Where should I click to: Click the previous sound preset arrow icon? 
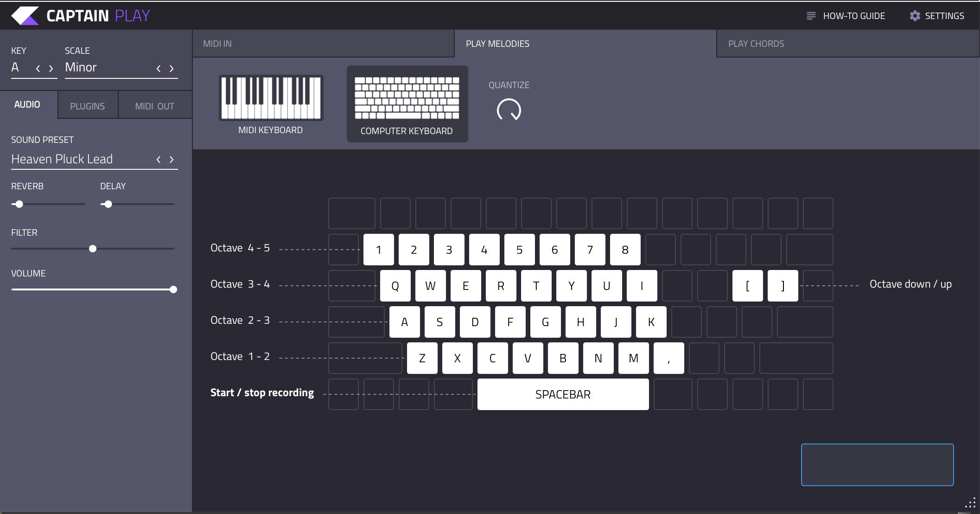[159, 159]
